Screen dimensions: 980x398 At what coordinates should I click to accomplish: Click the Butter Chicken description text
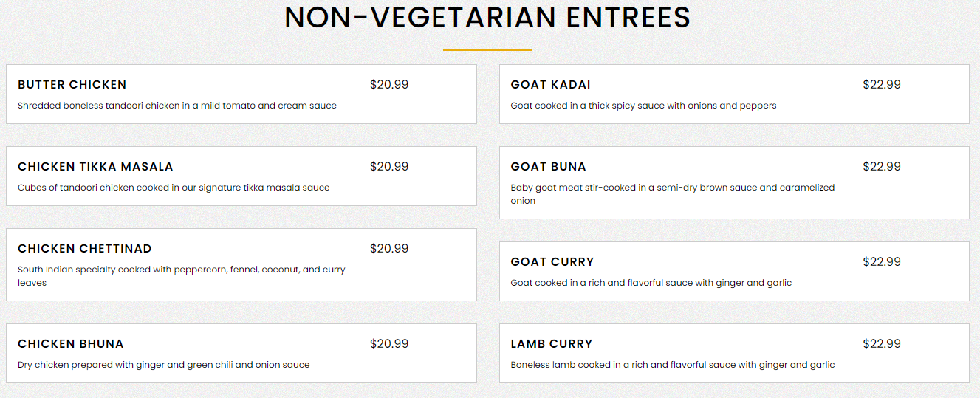coord(177,106)
